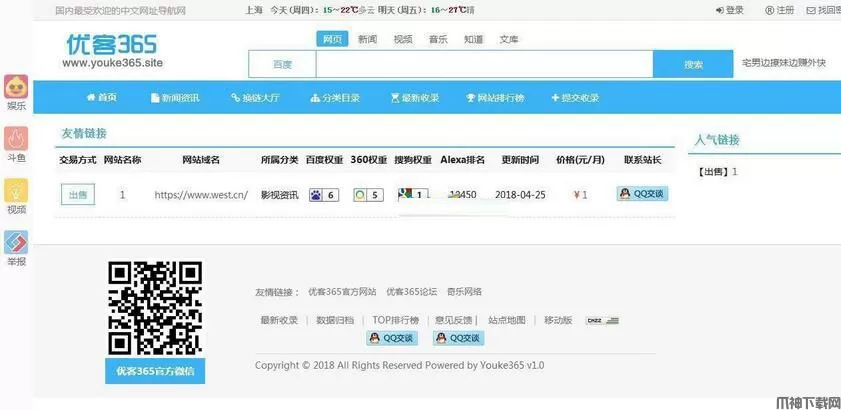841x410 pixels.
Task: Click the Sogou weight badge
Action: coord(413,195)
